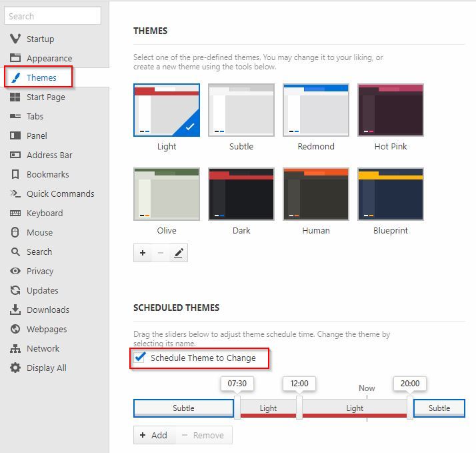The image size is (476, 453).
Task: Open the Privacy settings section
Action: pyautogui.click(x=40, y=271)
